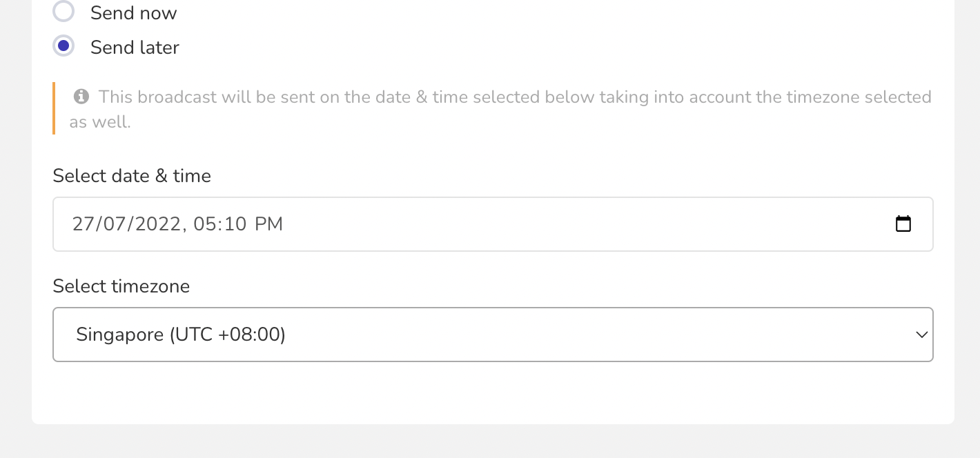The image size is (980, 458).
Task: Focus the empty area of date-time input
Action: pos(587,224)
